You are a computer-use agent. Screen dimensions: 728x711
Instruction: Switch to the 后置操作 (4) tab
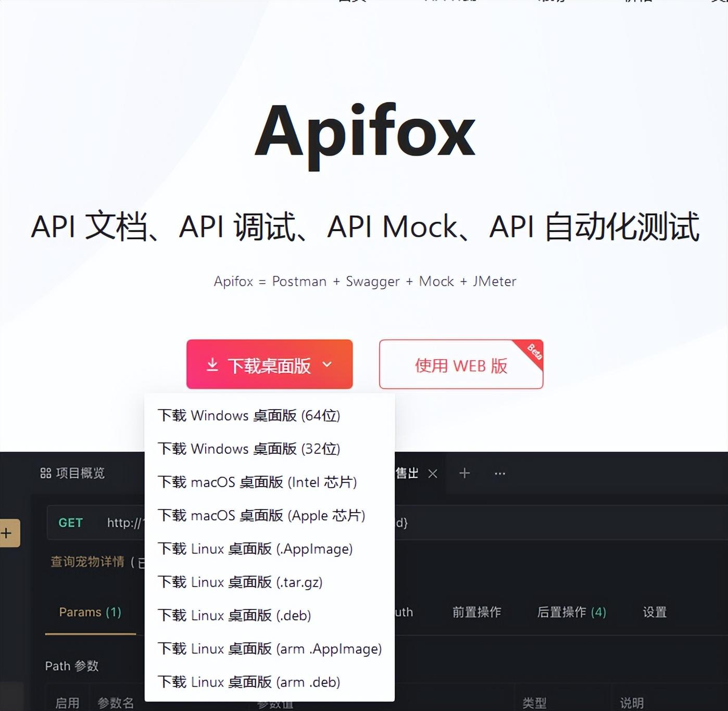pyautogui.click(x=572, y=612)
